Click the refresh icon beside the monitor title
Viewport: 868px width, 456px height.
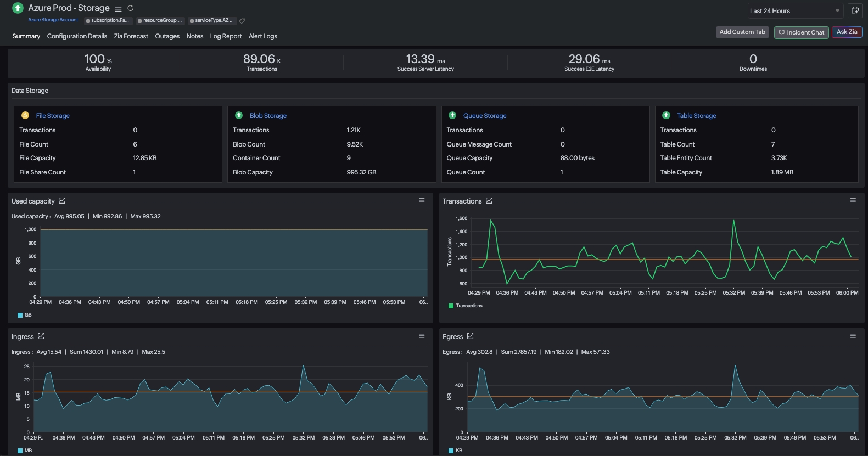[x=130, y=8]
